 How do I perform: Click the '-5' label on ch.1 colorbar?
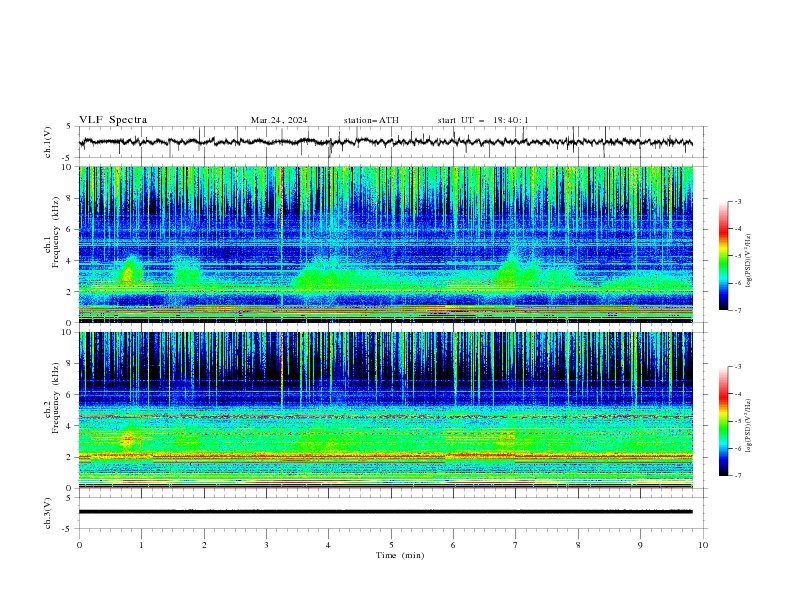(737, 256)
